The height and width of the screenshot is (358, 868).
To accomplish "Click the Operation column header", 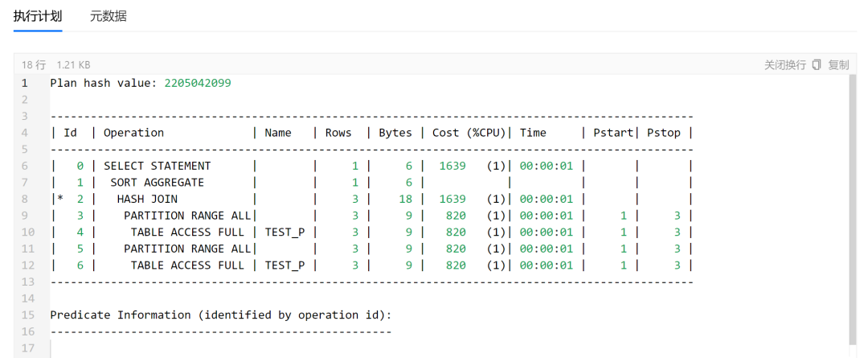I will [x=134, y=133].
